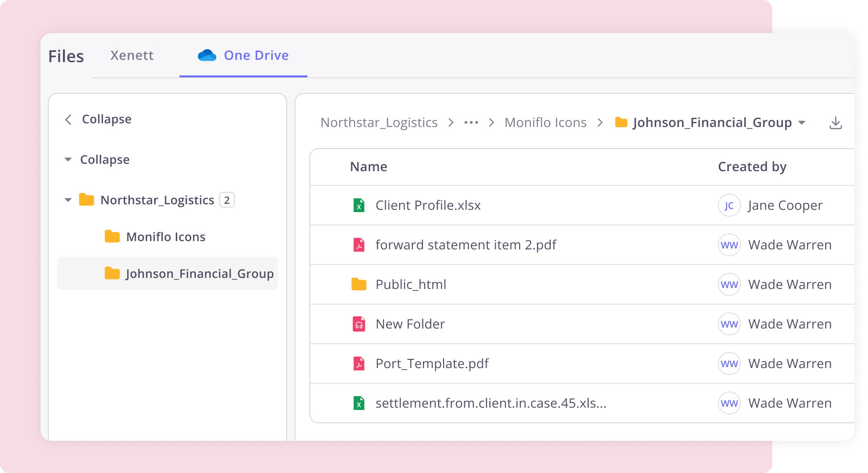The height and width of the screenshot is (473, 868).
Task: Select Northstar_Logistics folder in the sidebar tree
Action: [157, 200]
